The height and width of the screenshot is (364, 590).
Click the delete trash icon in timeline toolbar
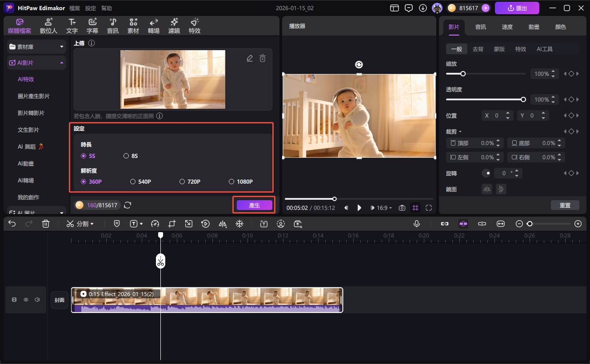46,224
